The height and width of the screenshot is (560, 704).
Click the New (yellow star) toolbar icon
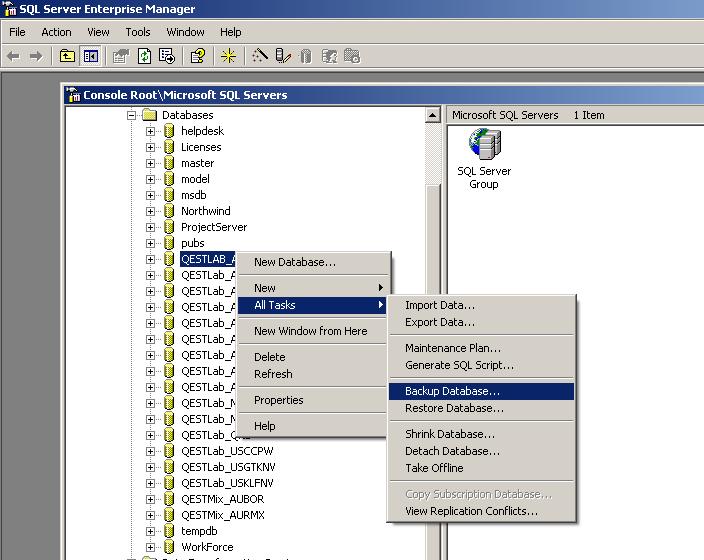click(x=228, y=56)
